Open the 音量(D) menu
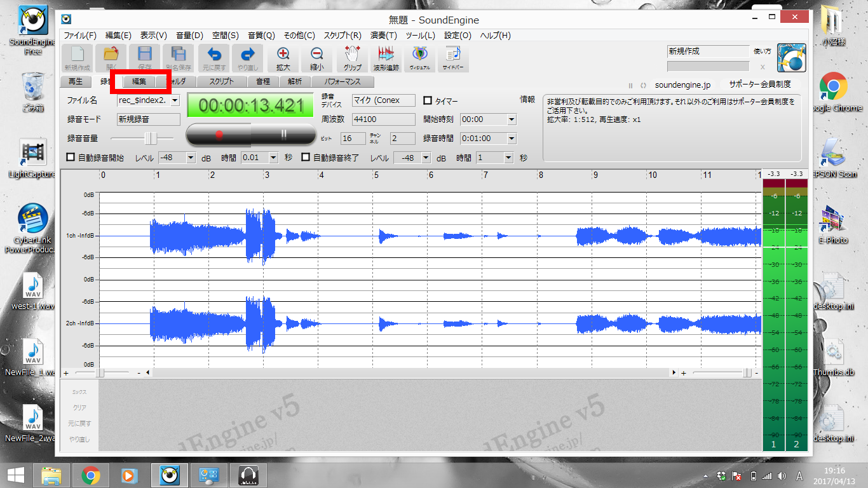This screenshot has width=868, height=488. click(x=189, y=36)
